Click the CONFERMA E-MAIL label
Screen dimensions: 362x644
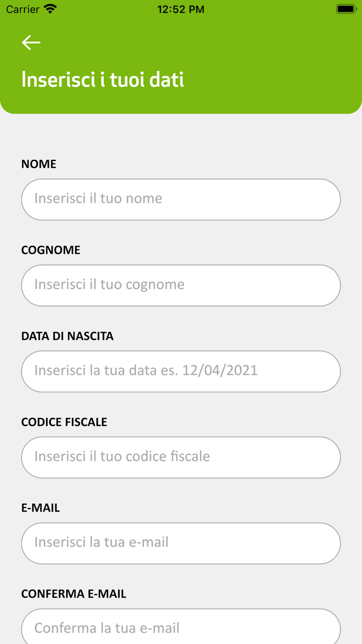[x=73, y=594]
